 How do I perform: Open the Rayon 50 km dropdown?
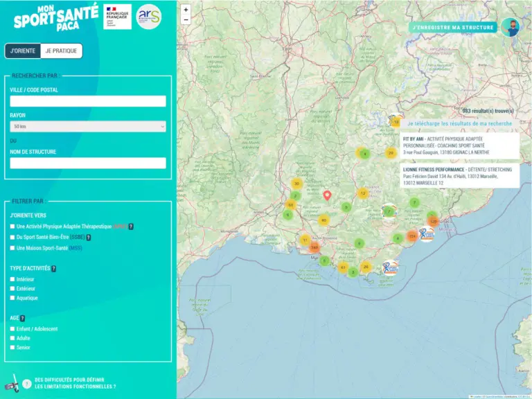click(x=88, y=127)
